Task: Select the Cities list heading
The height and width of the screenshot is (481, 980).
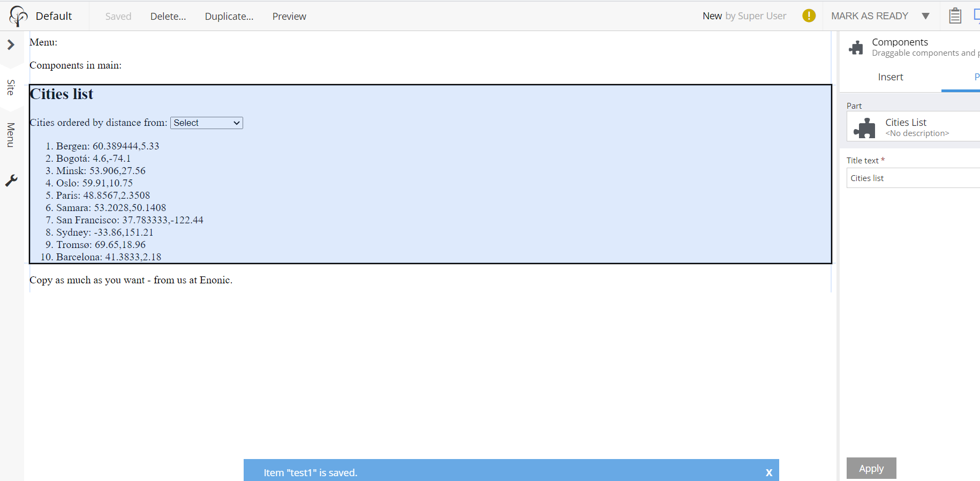Action: [x=62, y=94]
